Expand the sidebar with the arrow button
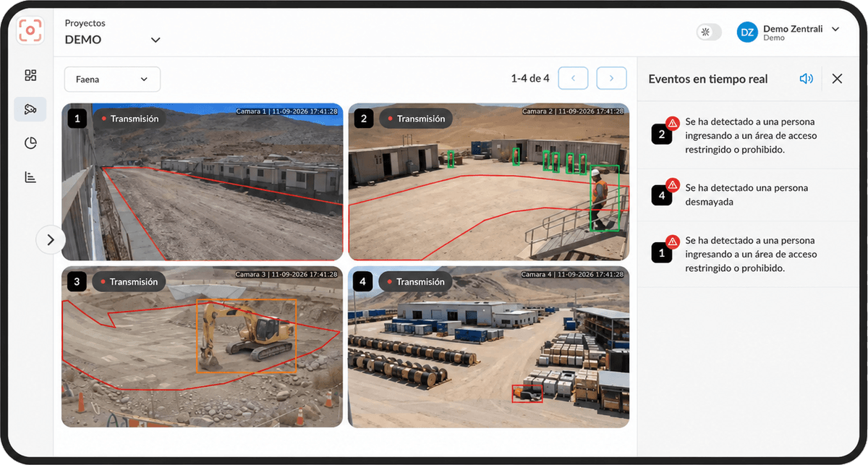Screen dimensions: 868x465 point(51,240)
